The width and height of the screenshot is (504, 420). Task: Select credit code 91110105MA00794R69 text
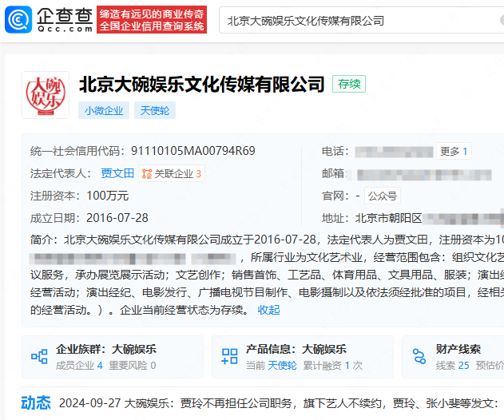coord(192,151)
